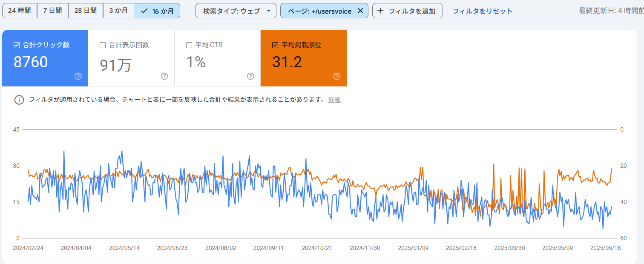Open the 詳細 link in the filter notice

[x=334, y=100]
